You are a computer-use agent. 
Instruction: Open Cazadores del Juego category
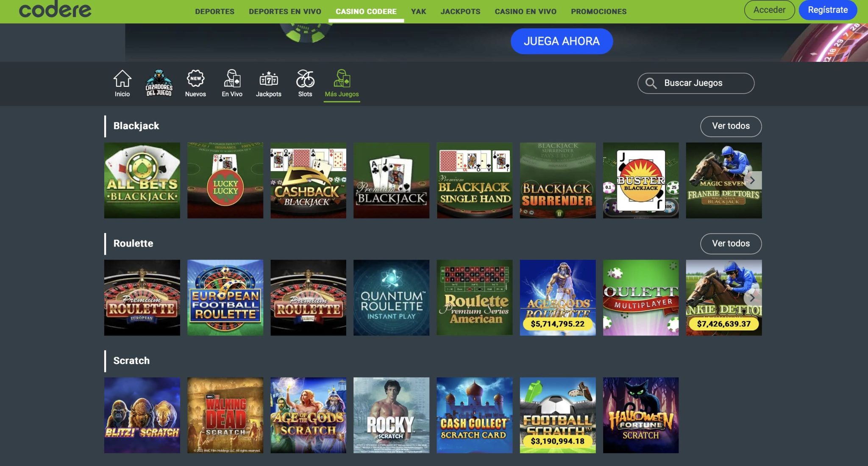[159, 83]
